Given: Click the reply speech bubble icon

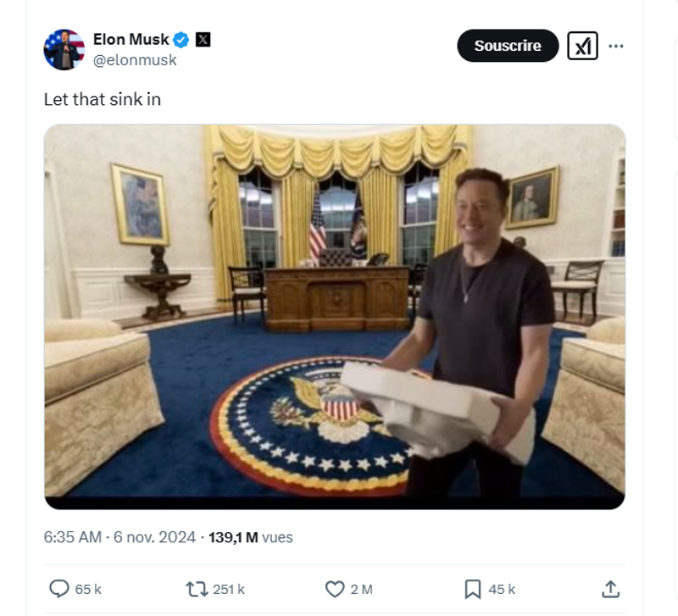Looking at the screenshot, I should tap(58, 589).
